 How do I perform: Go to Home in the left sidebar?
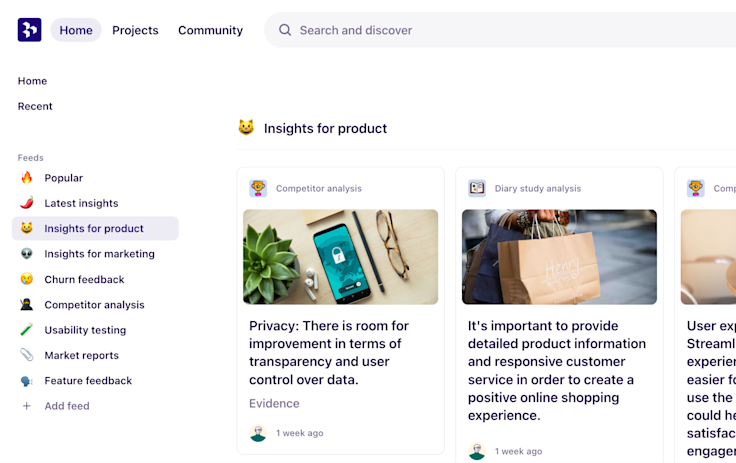[x=32, y=81]
